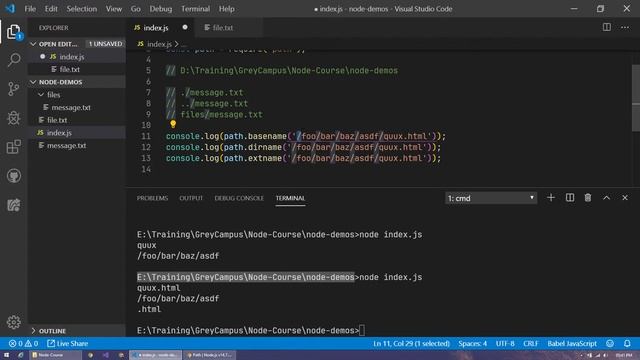
Task: Kill the terminal with trash icon
Action: point(588,198)
